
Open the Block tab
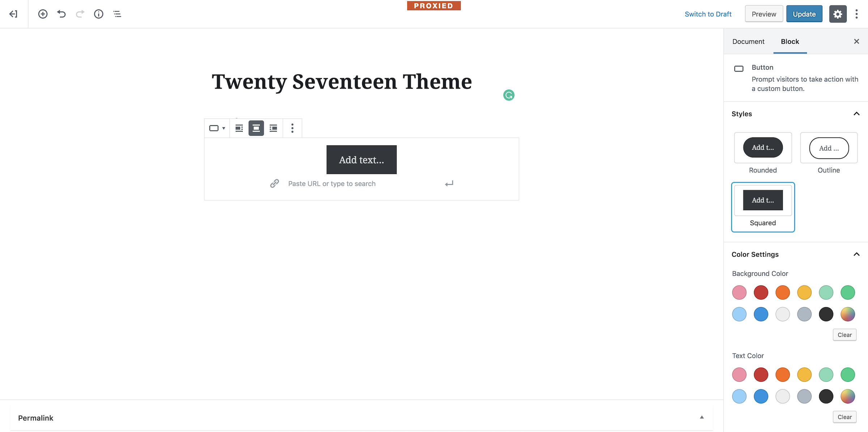(790, 41)
